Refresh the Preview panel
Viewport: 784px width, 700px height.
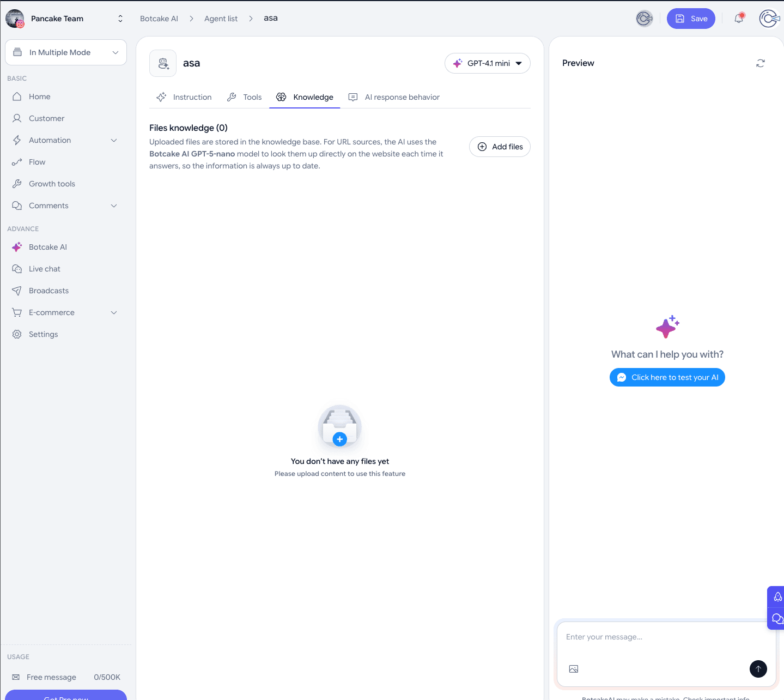[761, 63]
